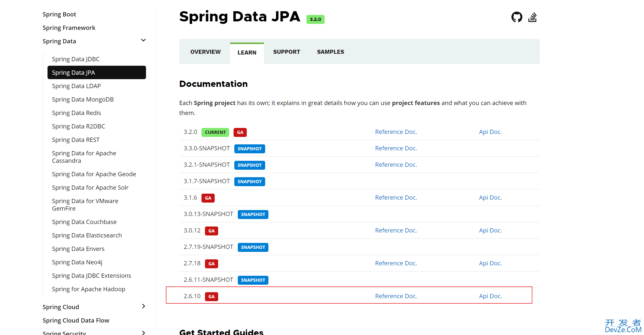Click SNAPSHOT badge on 3.3.0-SNAPSHOT row
Image resolution: width=644 pixels, height=335 pixels.
249,149
